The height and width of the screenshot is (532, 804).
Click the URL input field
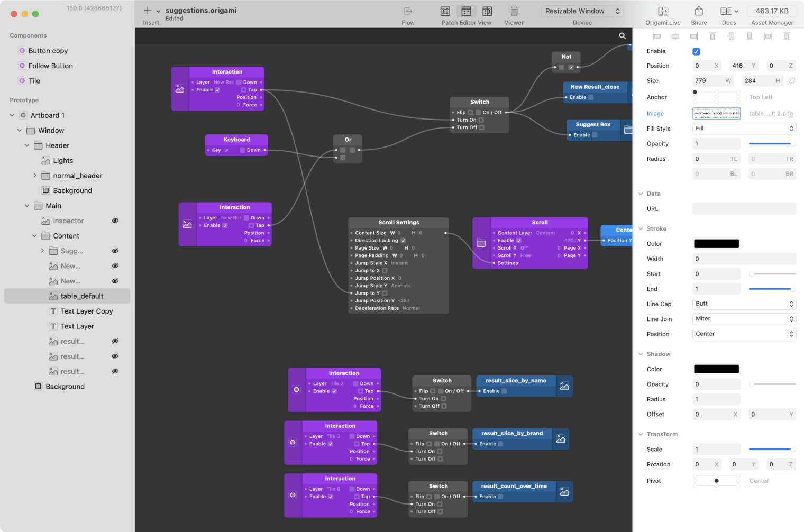click(744, 209)
